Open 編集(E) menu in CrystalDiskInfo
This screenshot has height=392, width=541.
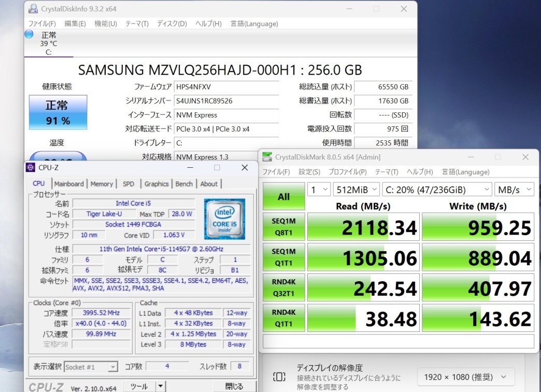tap(75, 24)
